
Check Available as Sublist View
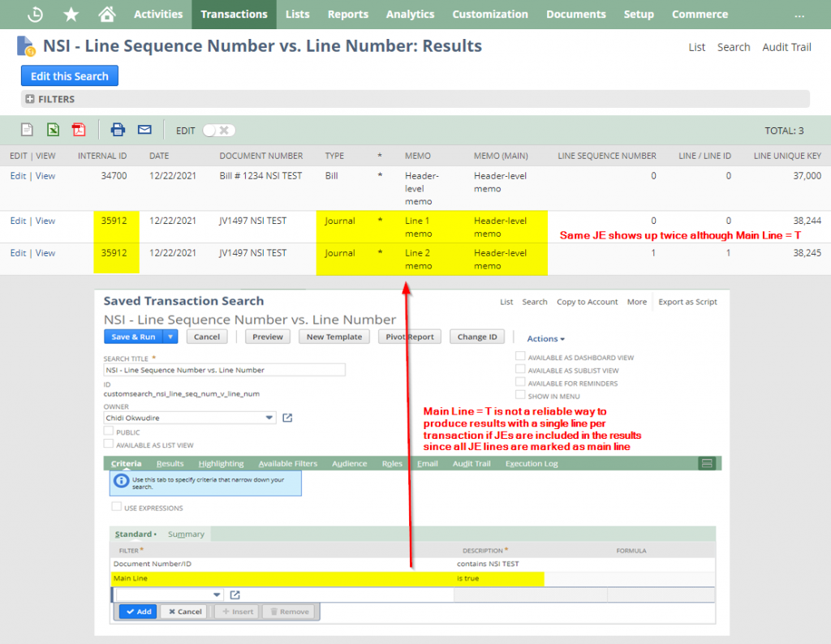coord(520,369)
